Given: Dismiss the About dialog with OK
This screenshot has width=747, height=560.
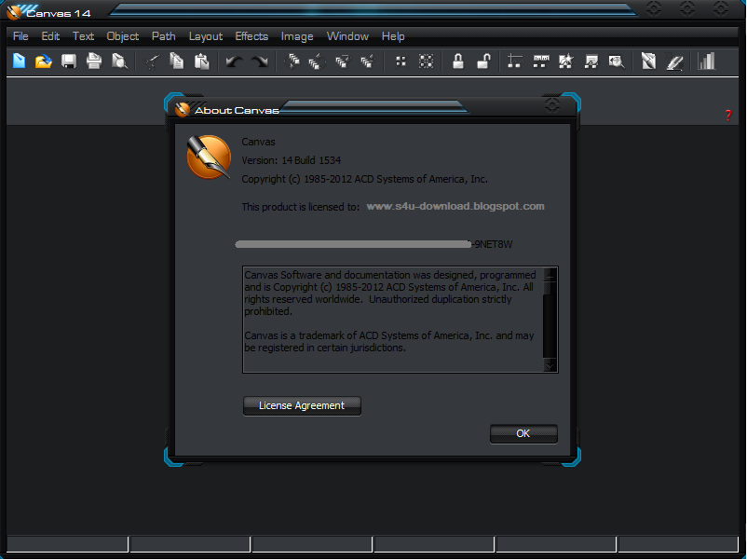Looking at the screenshot, I should pos(523,433).
